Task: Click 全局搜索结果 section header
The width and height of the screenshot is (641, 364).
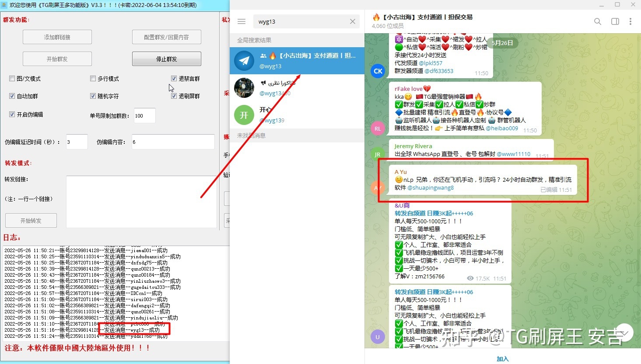Action: coord(254,40)
